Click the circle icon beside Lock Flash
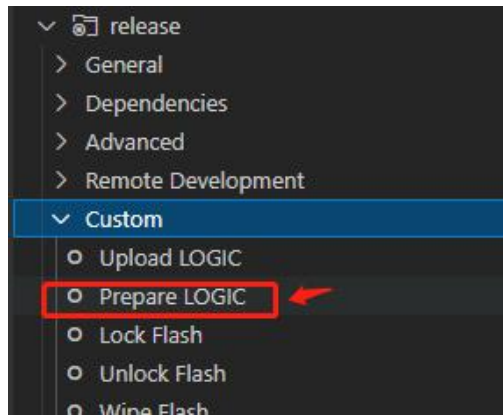 tap(75, 334)
